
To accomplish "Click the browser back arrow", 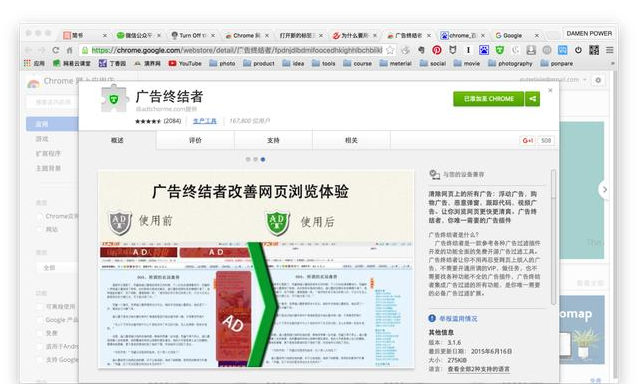I will click(28, 50).
